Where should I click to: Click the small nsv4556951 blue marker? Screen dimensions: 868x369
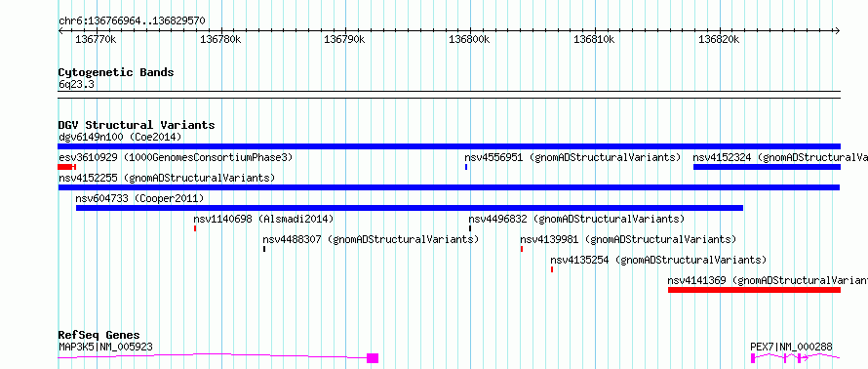click(x=466, y=167)
